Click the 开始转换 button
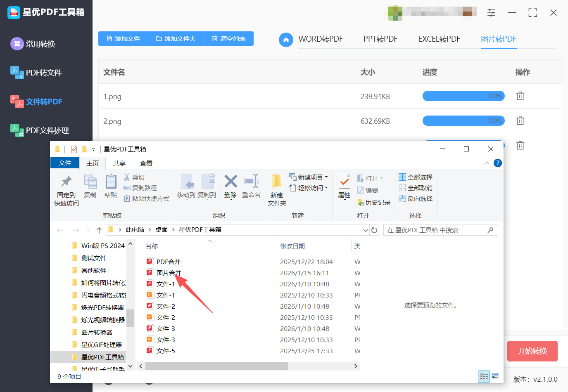Screen dimensions: 568x392 (532, 351)
